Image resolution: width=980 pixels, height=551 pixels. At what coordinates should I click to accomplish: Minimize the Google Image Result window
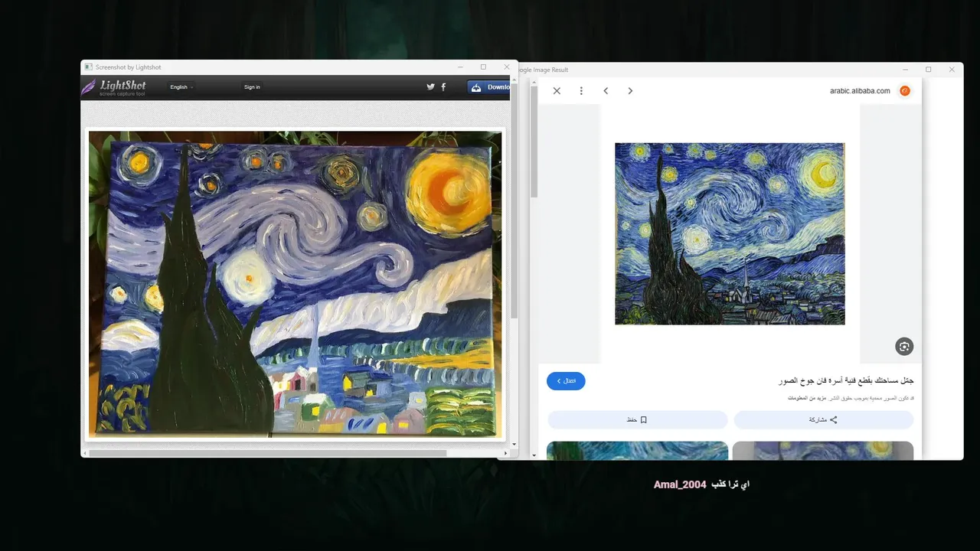click(905, 70)
